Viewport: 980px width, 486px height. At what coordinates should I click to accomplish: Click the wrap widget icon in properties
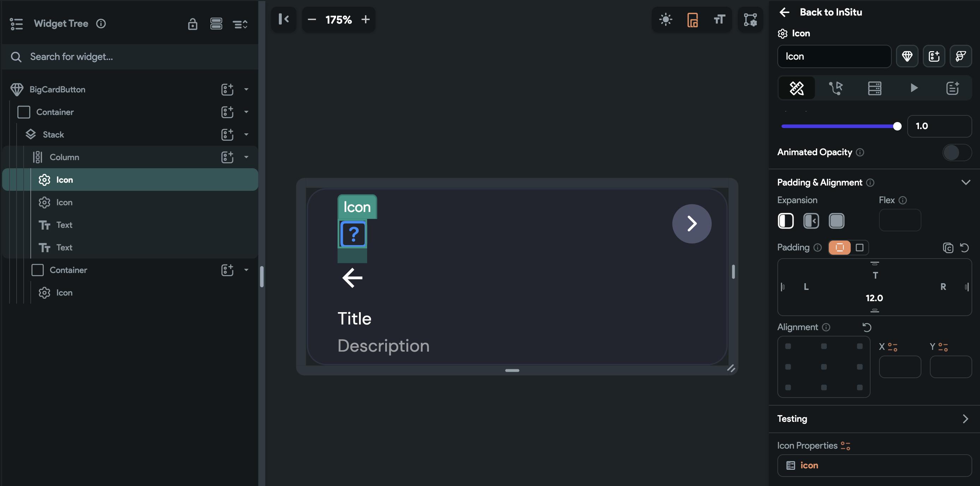click(934, 57)
